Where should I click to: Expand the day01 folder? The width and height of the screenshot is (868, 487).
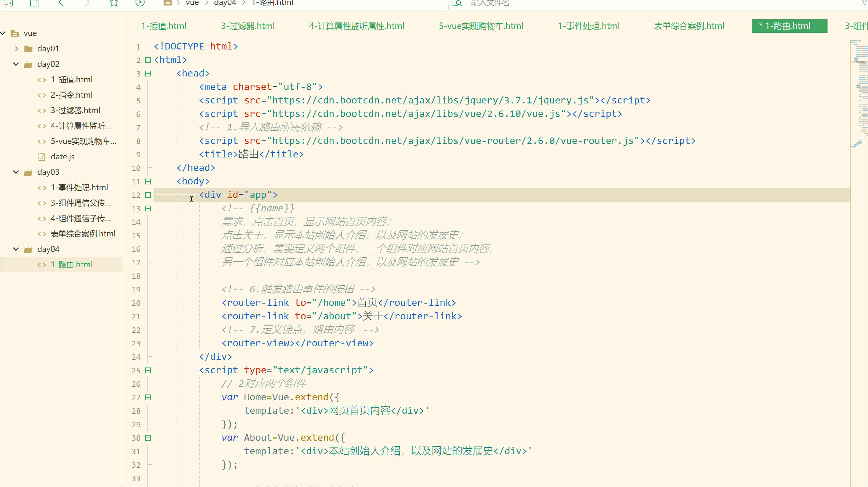click(16, 49)
